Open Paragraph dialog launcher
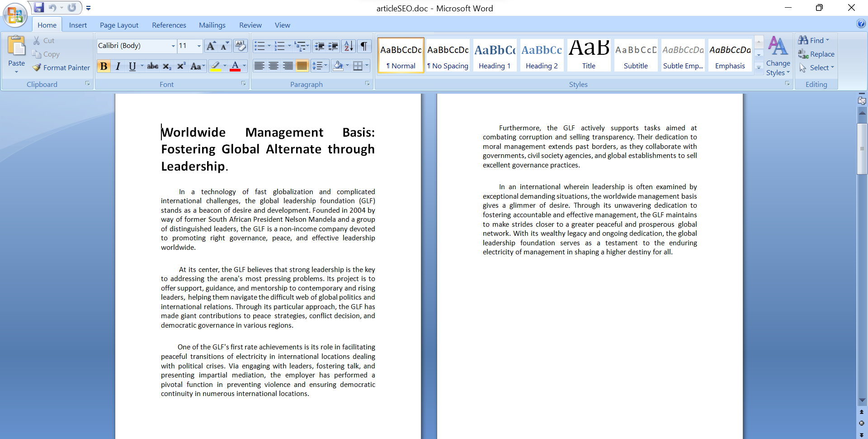Image resolution: width=868 pixels, height=439 pixels. coord(368,84)
